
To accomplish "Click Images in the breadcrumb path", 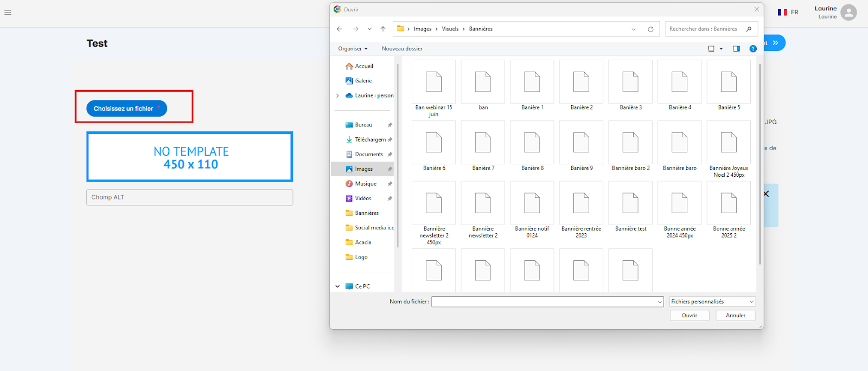I will pyautogui.click(x=423, y=29).
